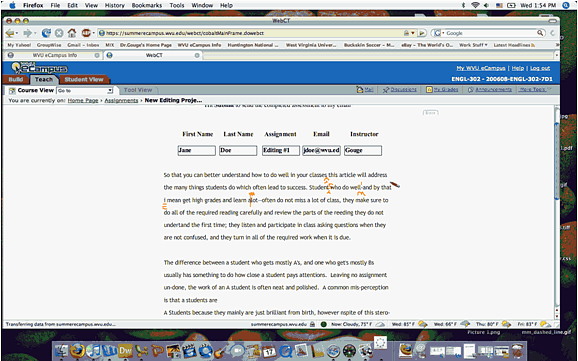Click the Firefox back arrow button

click(x=10, y=33)
